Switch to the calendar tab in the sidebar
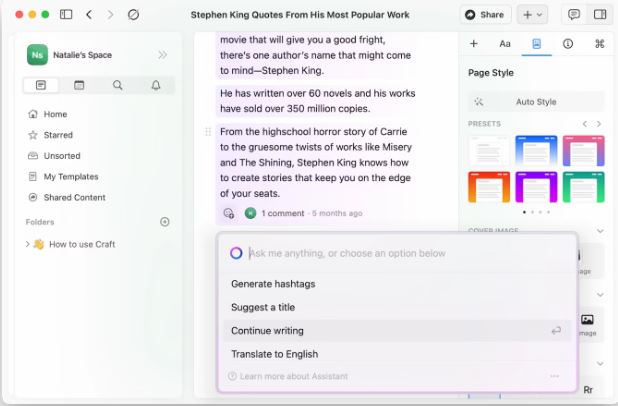Screen dimensions: 618x406 (79, 85)
